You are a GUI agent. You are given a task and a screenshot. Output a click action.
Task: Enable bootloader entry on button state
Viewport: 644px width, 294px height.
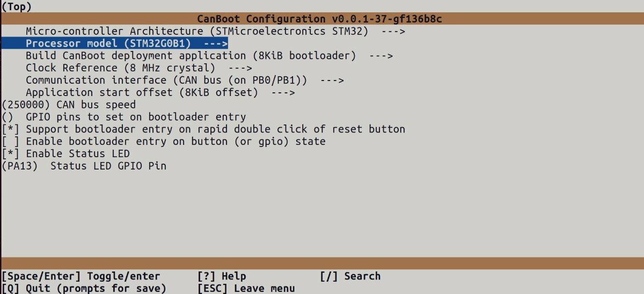pyautogui.click(x=163, y=142)
